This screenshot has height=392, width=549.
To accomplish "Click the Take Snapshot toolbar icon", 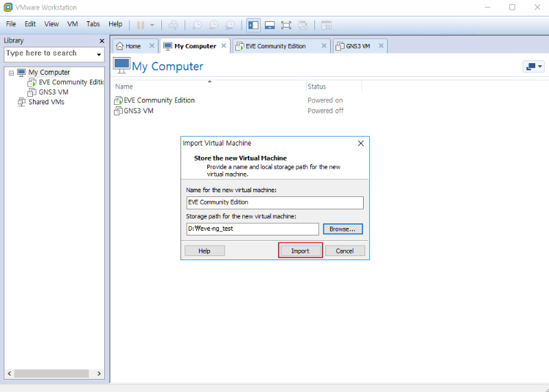I will [x=197, y=25].
